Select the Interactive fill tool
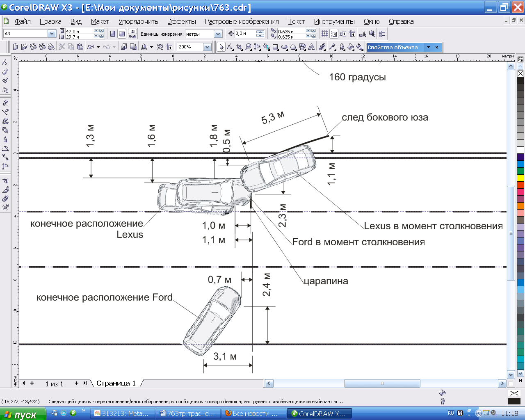This screenshot has width=525, height=420. [x=360, y=47]
